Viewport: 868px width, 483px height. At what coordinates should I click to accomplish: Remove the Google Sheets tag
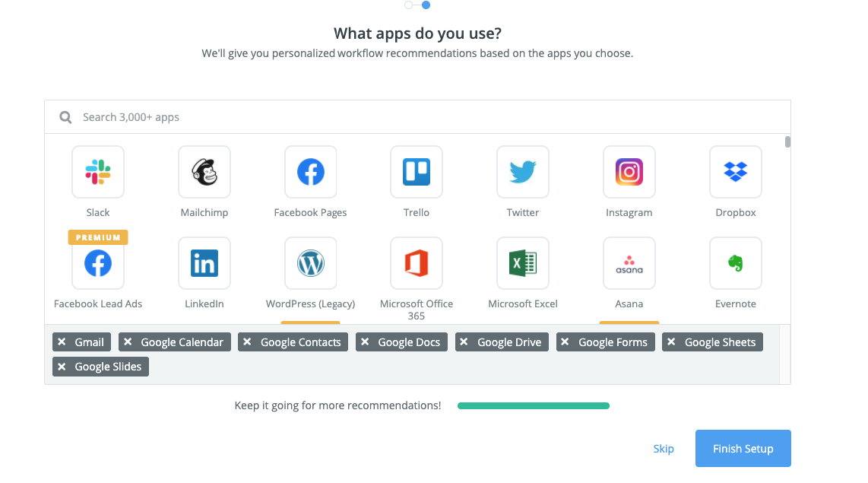coord(671,342)
